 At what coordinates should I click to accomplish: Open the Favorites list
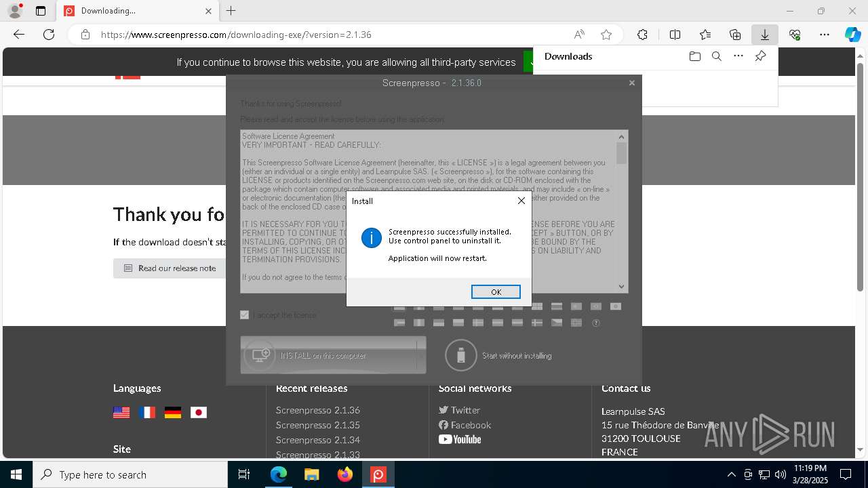(705, 35)
